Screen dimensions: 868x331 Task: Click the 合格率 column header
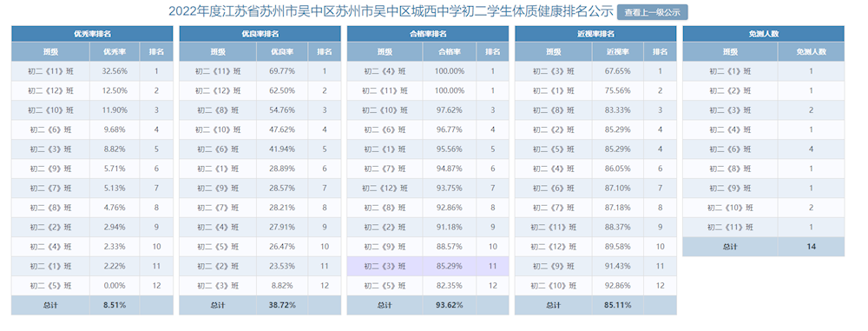click(x=450, y=52)
